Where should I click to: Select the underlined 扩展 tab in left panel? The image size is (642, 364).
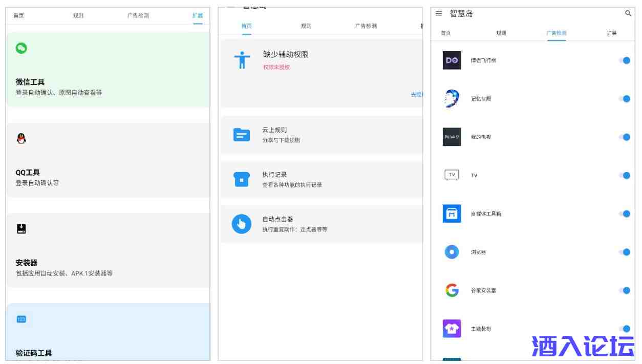[198, 16]
